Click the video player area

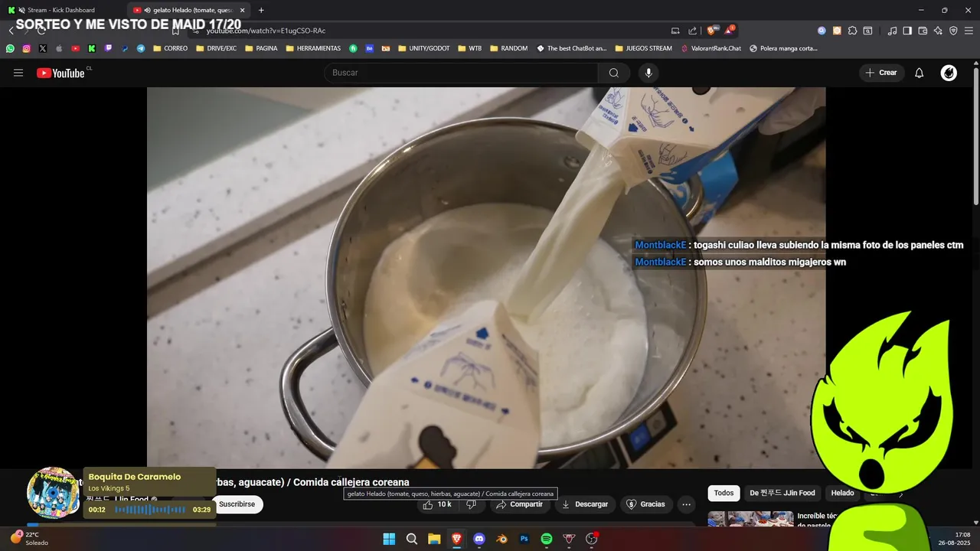point(486,278)
